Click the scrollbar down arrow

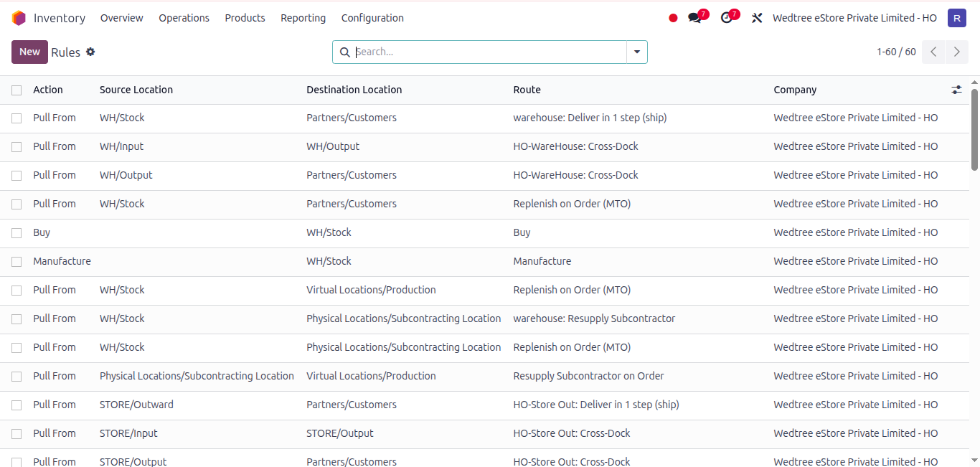pyautogui.click(x=974, y=460)
